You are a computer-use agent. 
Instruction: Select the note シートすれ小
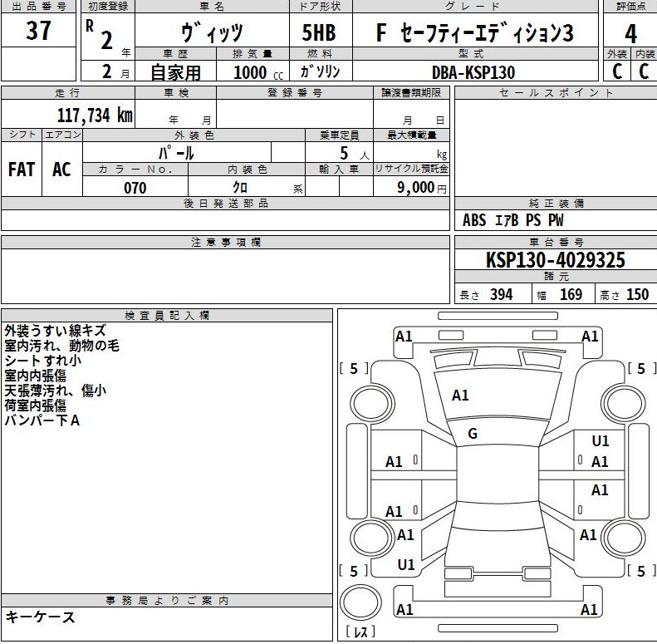click(42, 361)
